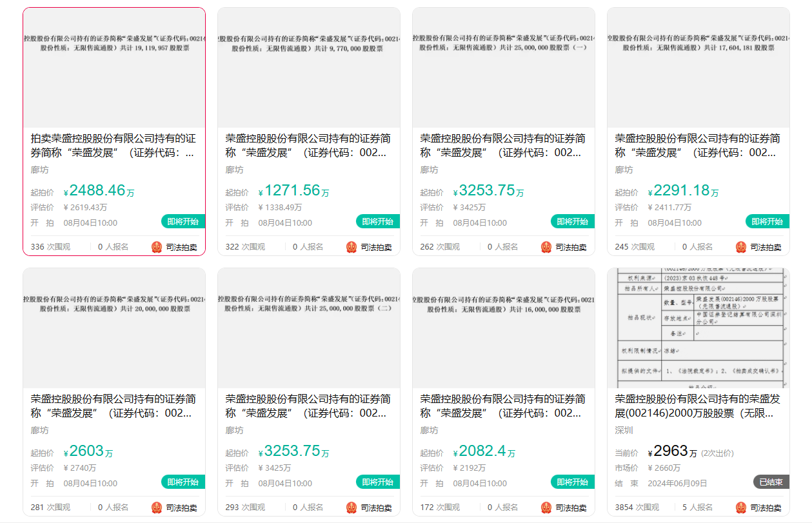812x523 pixels.
Task: Click the 262 次围观 view count
Action: pyautogui.click(x=440, y=247)
